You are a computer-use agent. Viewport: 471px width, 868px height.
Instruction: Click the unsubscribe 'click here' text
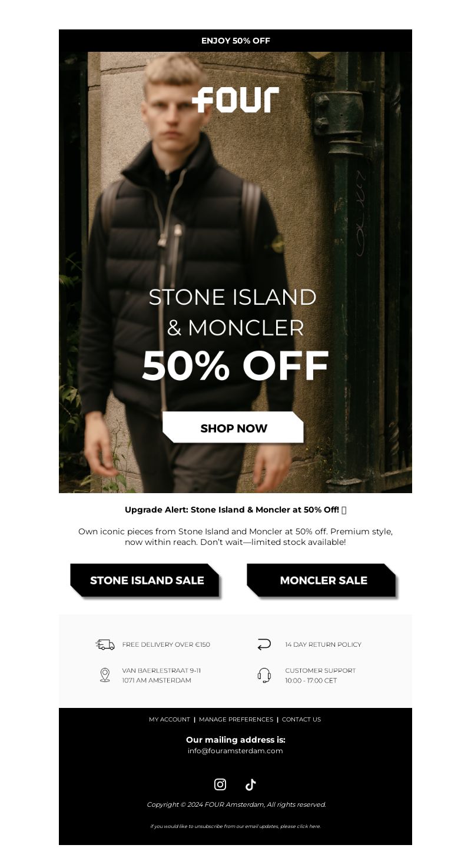point(309,826)
